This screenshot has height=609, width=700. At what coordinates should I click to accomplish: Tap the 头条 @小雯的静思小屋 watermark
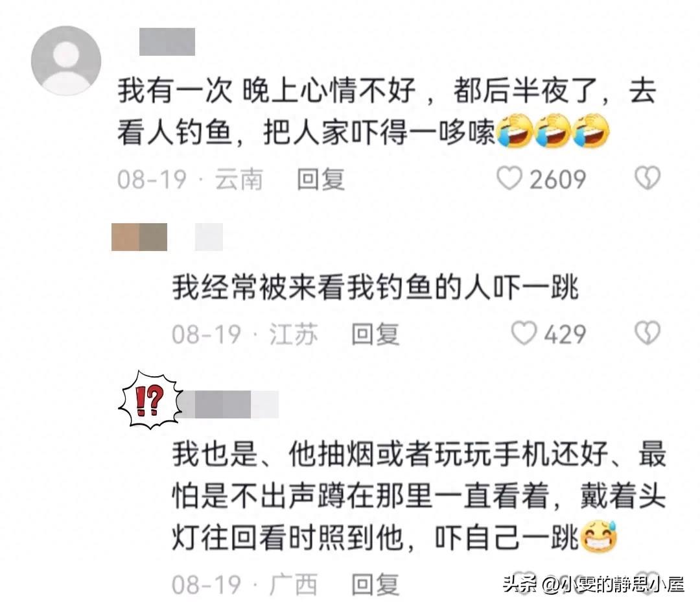[594, 584]
